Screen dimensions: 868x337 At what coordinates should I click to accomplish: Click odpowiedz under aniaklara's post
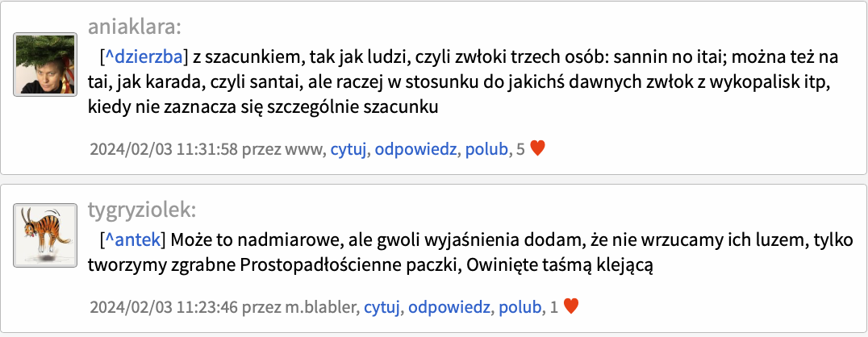415,149
